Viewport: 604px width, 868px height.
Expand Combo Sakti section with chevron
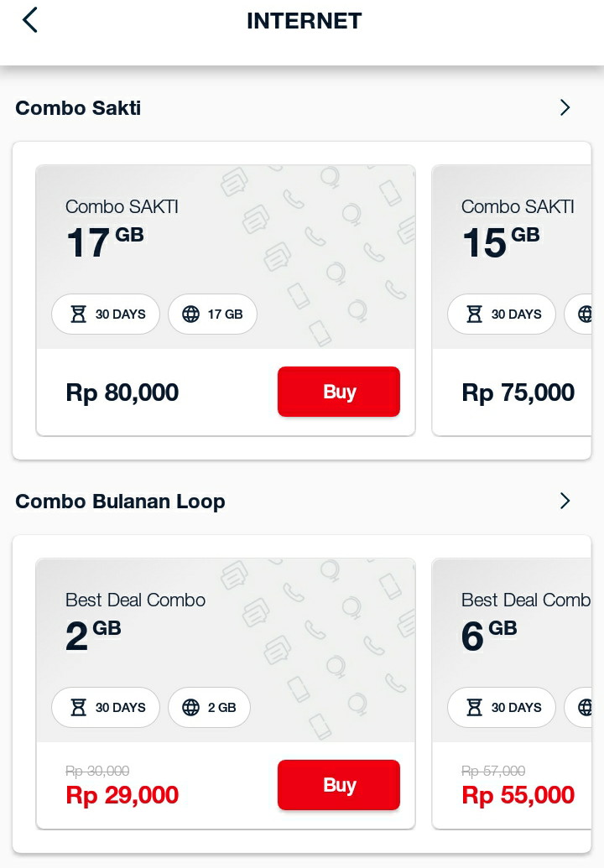(565, 107)
